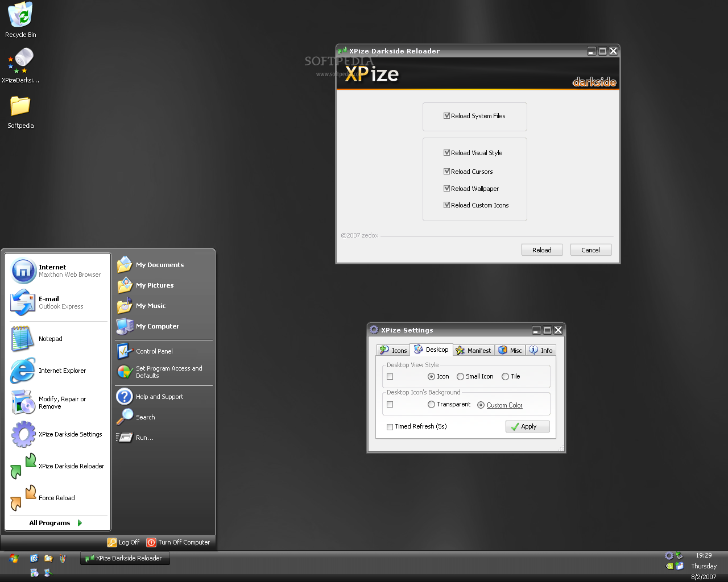Open the Softpedia desktop folder
The height and width of the screenshot is (582, 728).
20,111
